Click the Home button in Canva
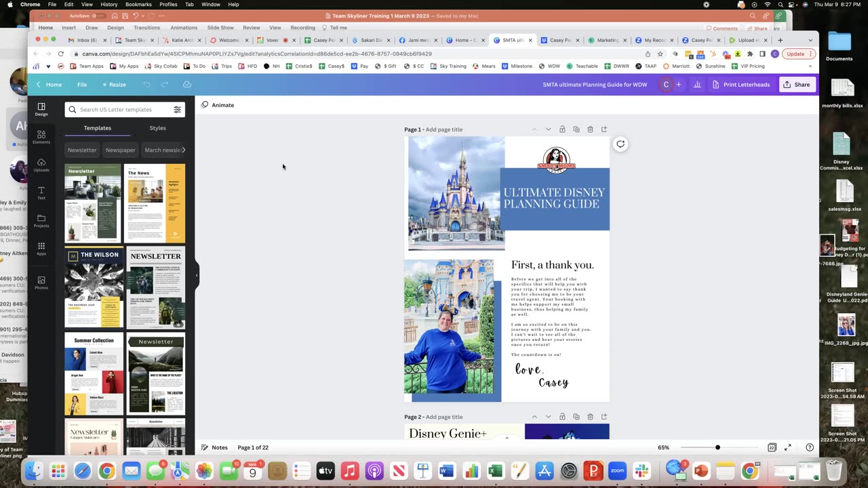This screenshot has width=868, height=488. click(50, 85)
